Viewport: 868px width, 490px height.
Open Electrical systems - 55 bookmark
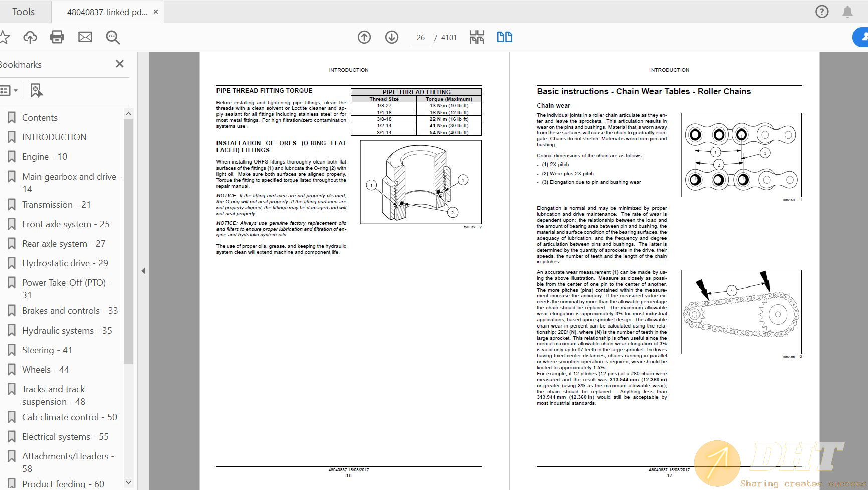point(65,437)
